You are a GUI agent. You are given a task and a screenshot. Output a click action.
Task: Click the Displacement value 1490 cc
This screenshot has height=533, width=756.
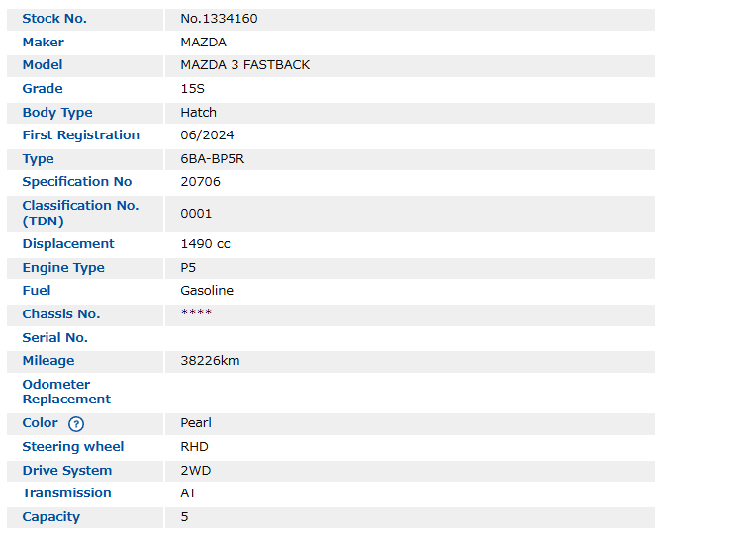pos(205,244)
